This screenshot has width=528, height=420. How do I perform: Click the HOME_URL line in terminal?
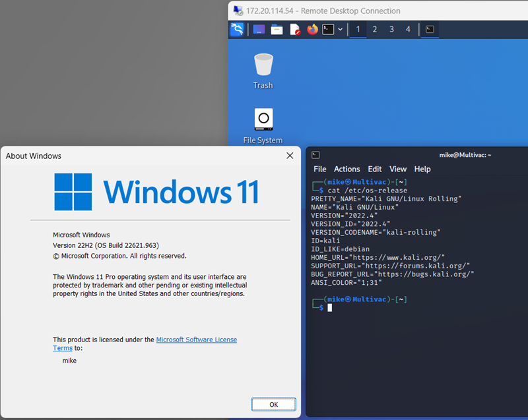point(378,258)
